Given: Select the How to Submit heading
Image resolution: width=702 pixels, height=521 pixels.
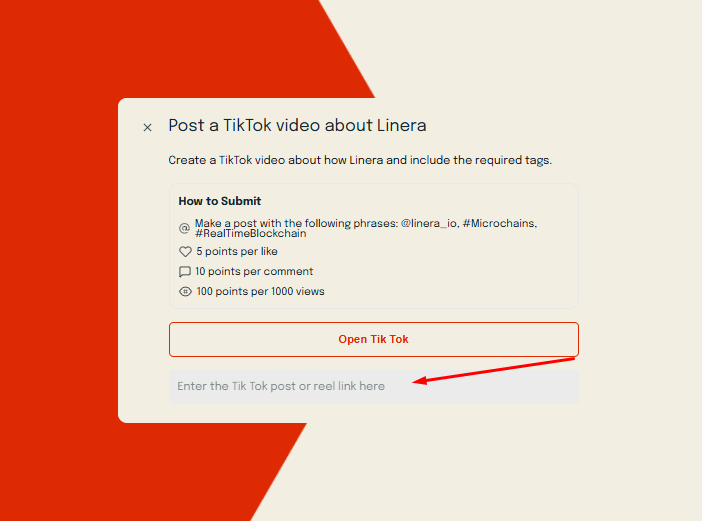Looking at the screenshot, I should [x=219, y=201].
